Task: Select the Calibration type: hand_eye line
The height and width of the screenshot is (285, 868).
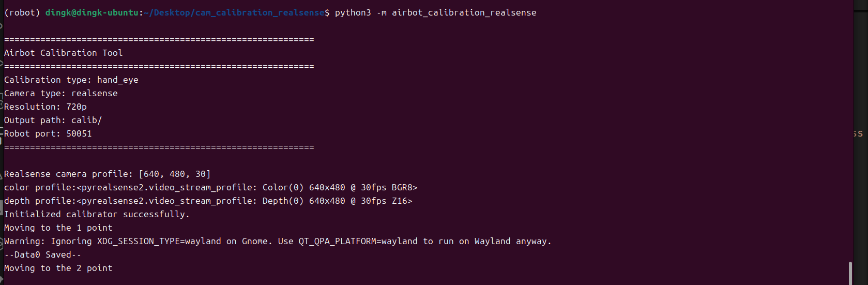Action: [71, 80]
